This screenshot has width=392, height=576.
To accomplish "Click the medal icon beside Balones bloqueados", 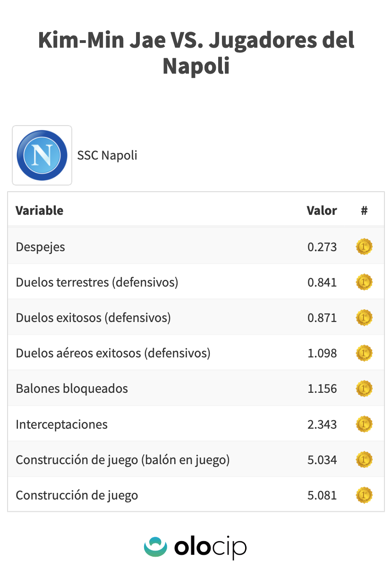I will 364,389.
